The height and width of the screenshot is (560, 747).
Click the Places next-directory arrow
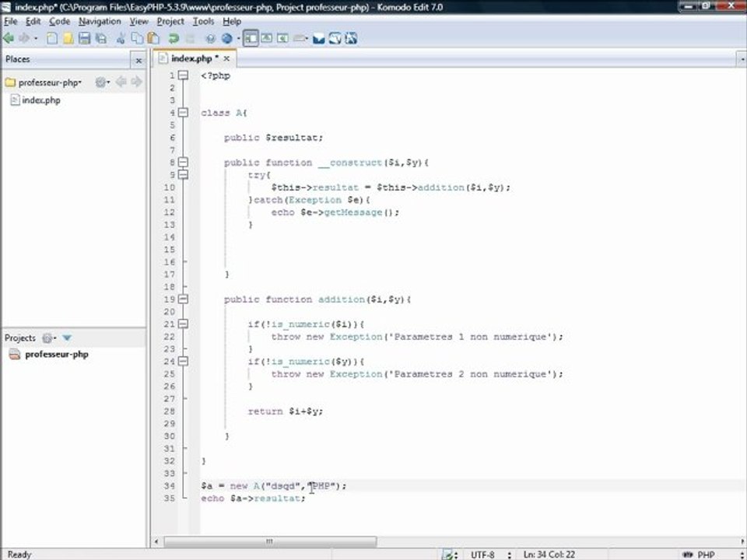[x=136, y=82]
